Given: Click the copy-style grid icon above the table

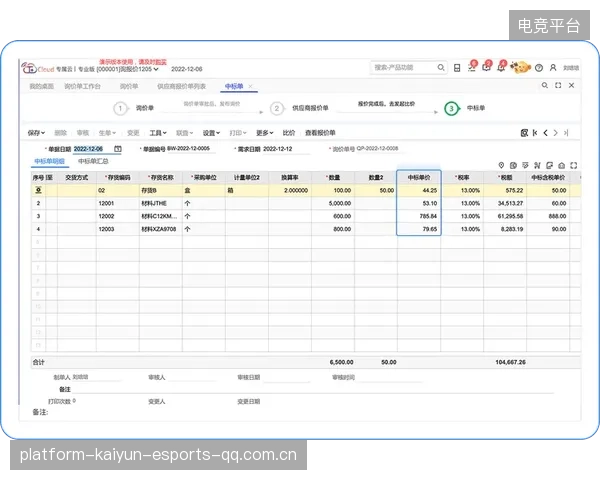Looking at the screenshot, I should tap(549, 165).
